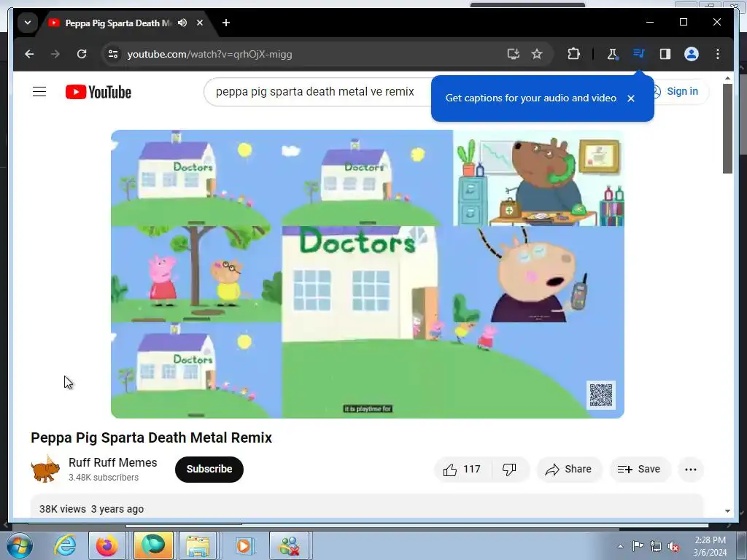Subscribe to Ruff Ruff Memes
Image resolution: width=747 pixels, height=560 pixels.
click(209, 469)
